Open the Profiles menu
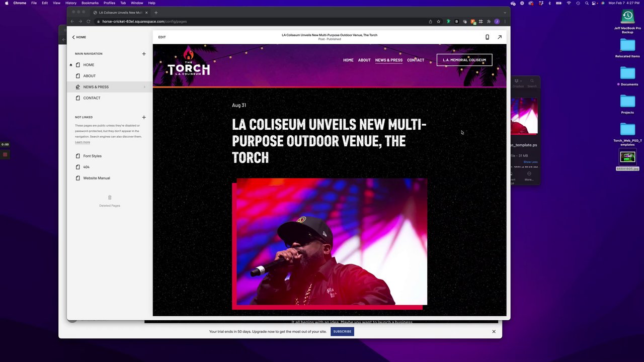The width and height of the screenshot is (644, 362). 109,3
